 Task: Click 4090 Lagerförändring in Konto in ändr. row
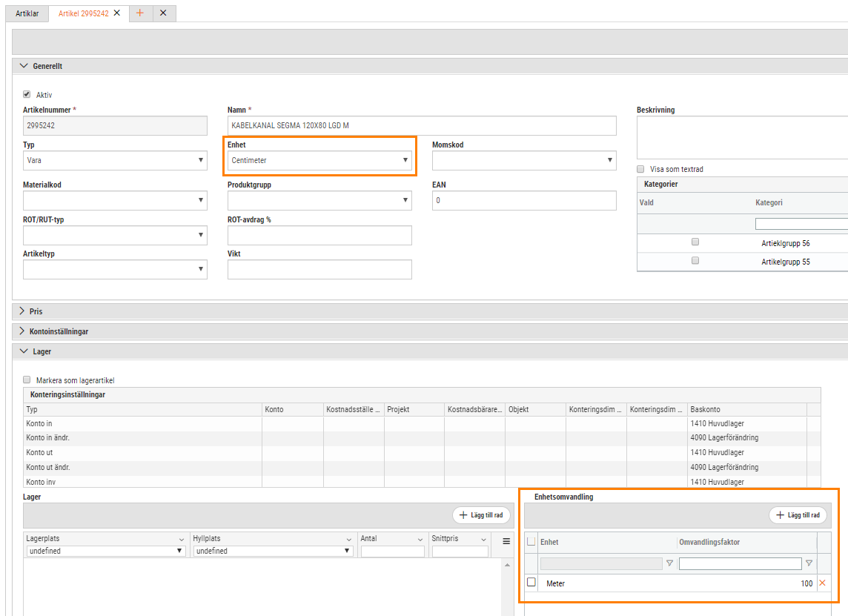[x=724, y=437]
